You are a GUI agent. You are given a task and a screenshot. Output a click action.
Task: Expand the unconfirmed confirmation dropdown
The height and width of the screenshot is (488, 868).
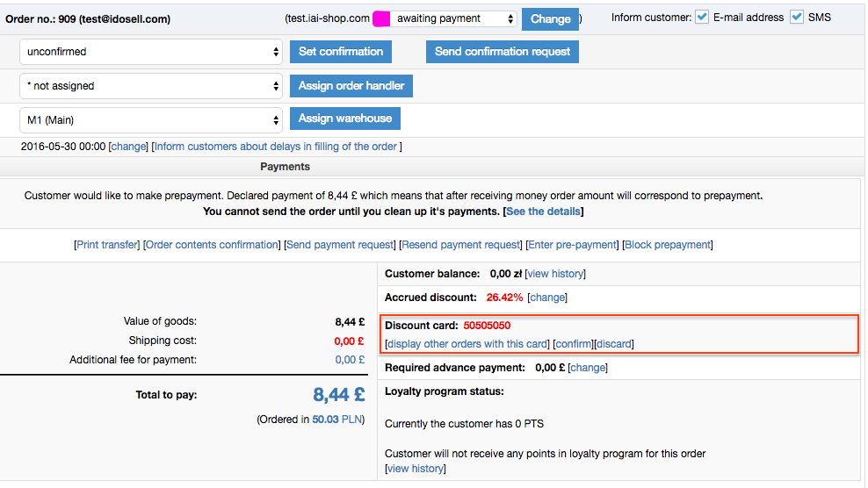coord(151,52)
